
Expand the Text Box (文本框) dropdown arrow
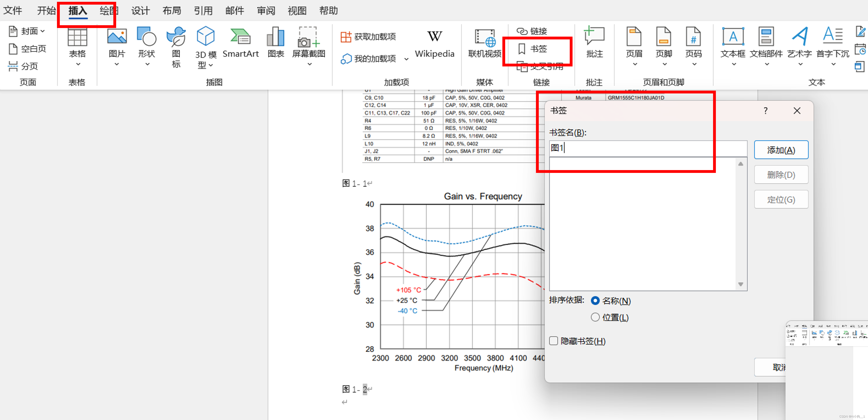click(x=733, y=64)
